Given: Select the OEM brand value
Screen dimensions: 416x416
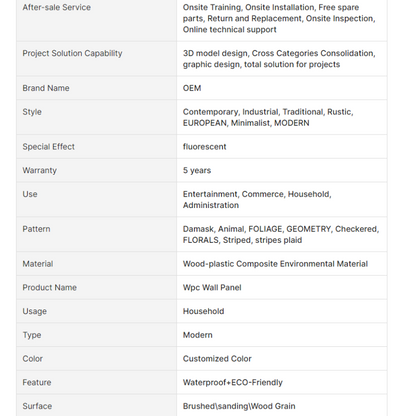Looking at the screenshot, I should [x=192, y=88].
